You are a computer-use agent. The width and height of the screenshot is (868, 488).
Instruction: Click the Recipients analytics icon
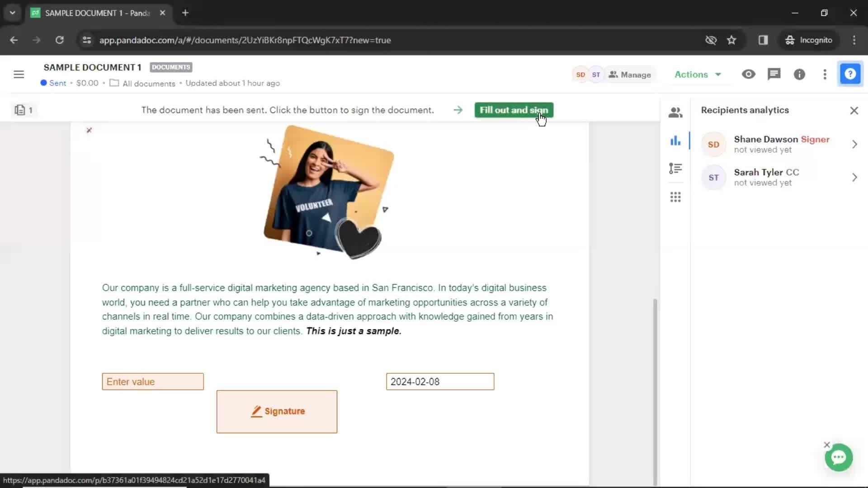pyautogui.click(x=675, y=141)
